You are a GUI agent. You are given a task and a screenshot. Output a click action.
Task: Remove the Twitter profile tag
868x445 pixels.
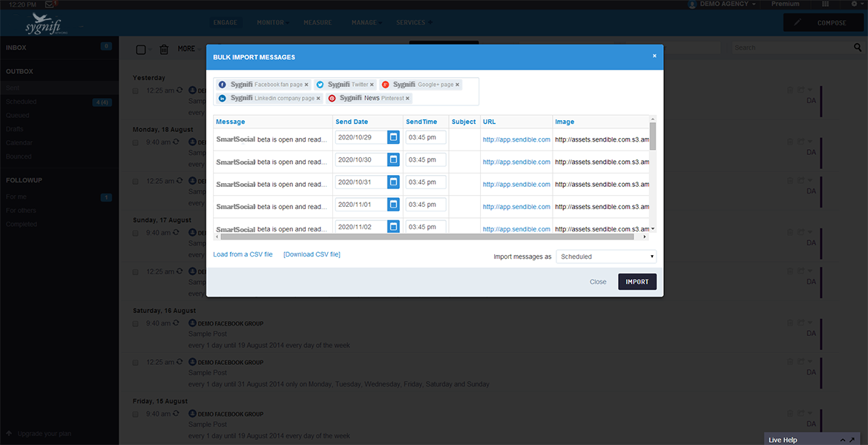click(x=372, y=85)
